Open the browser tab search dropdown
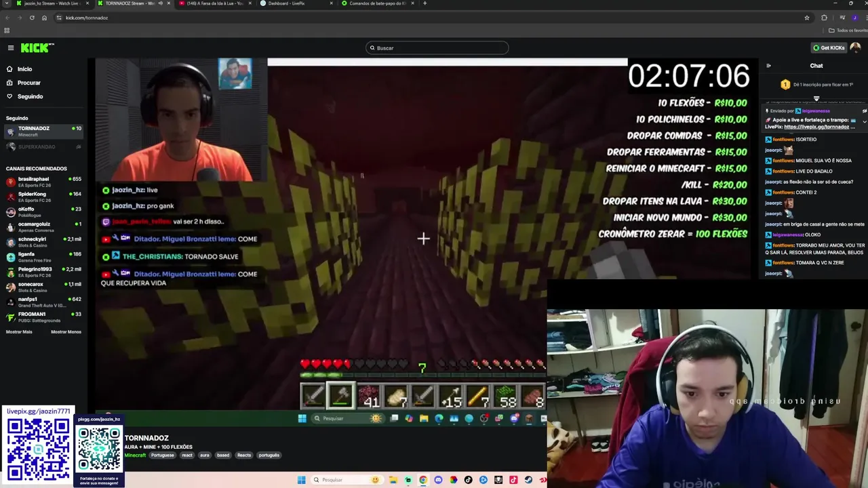This screenshot has width=868, height=488. click(7, 3)
